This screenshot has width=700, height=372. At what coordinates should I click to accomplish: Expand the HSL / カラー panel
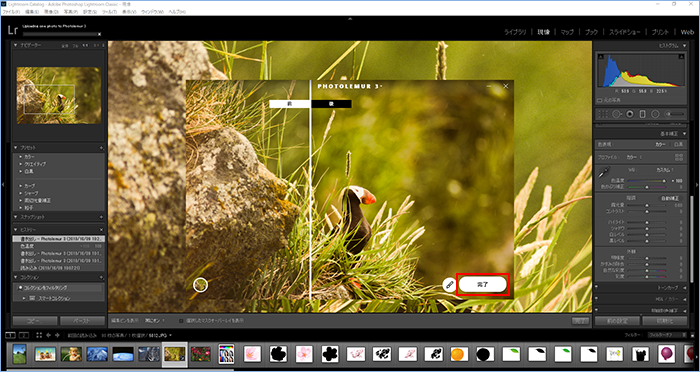[685, 299]
